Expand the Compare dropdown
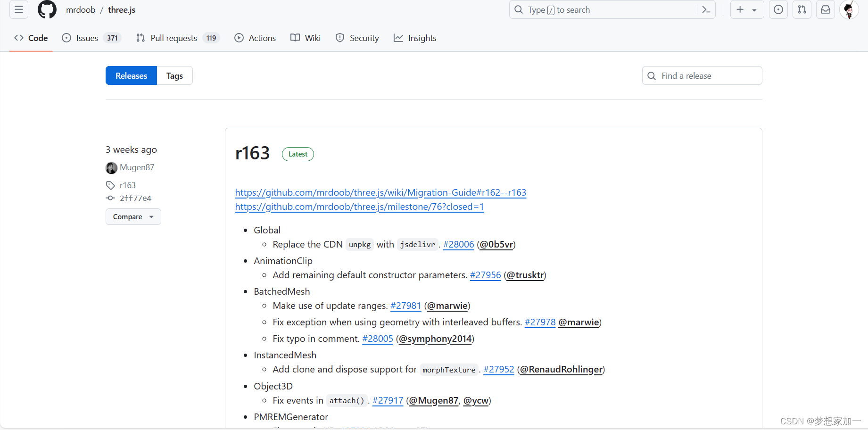The image size is (868, 430). tap(133, 216)
